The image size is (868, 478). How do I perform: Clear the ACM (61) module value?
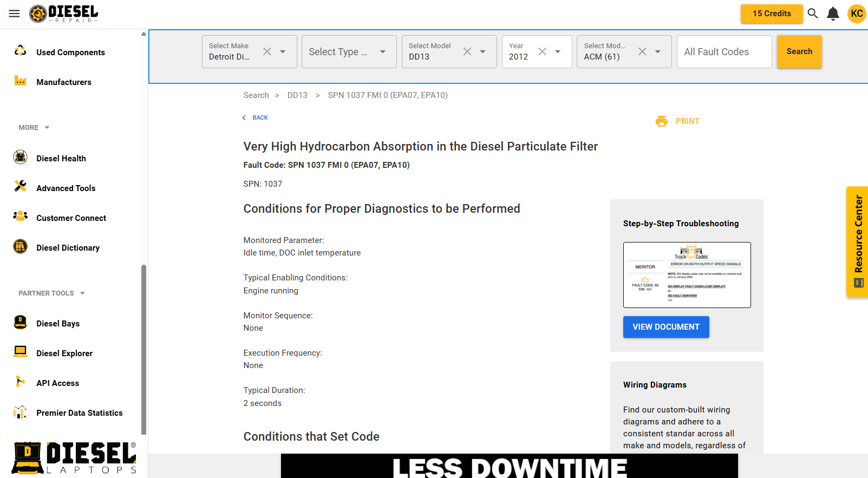[642, 51]
